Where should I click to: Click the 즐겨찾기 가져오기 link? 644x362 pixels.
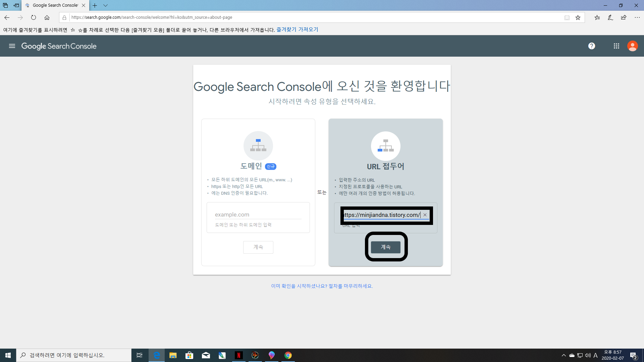tap(297, 29)
